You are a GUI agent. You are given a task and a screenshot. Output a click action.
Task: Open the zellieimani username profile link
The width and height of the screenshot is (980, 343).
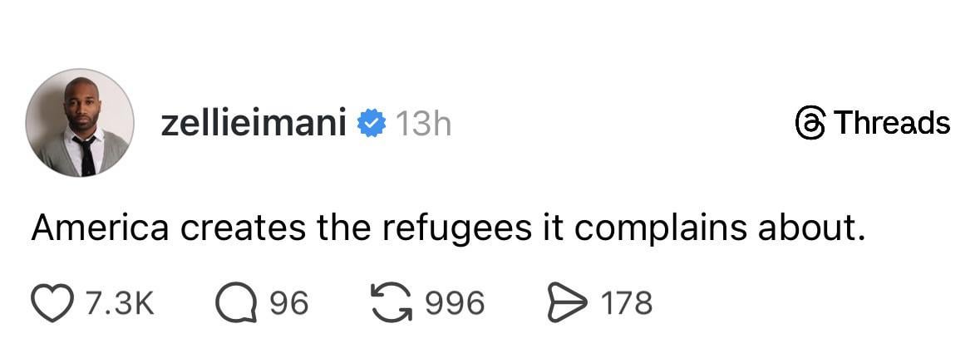pos(252,124)
